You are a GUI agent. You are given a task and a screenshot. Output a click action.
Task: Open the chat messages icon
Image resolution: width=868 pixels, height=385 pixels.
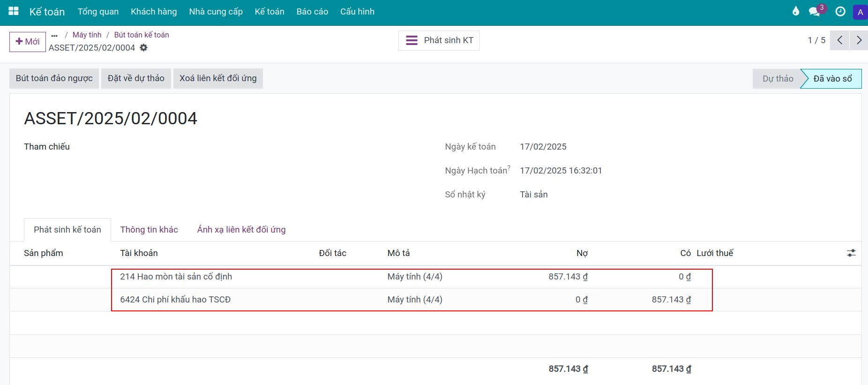815,12
